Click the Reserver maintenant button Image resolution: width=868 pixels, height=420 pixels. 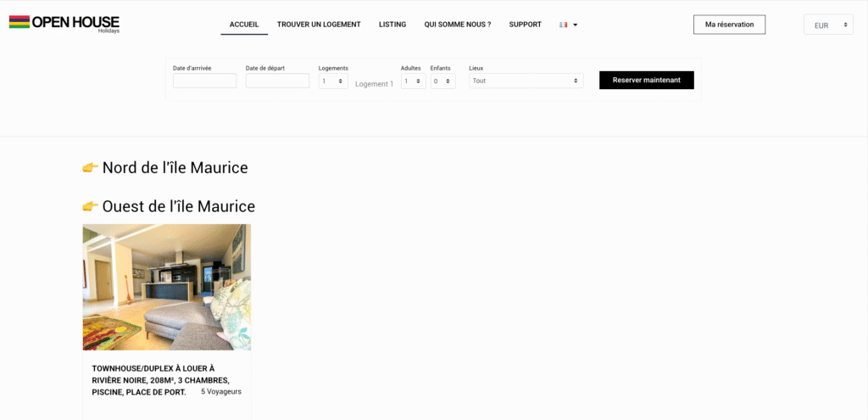click(x=647, y=80)
